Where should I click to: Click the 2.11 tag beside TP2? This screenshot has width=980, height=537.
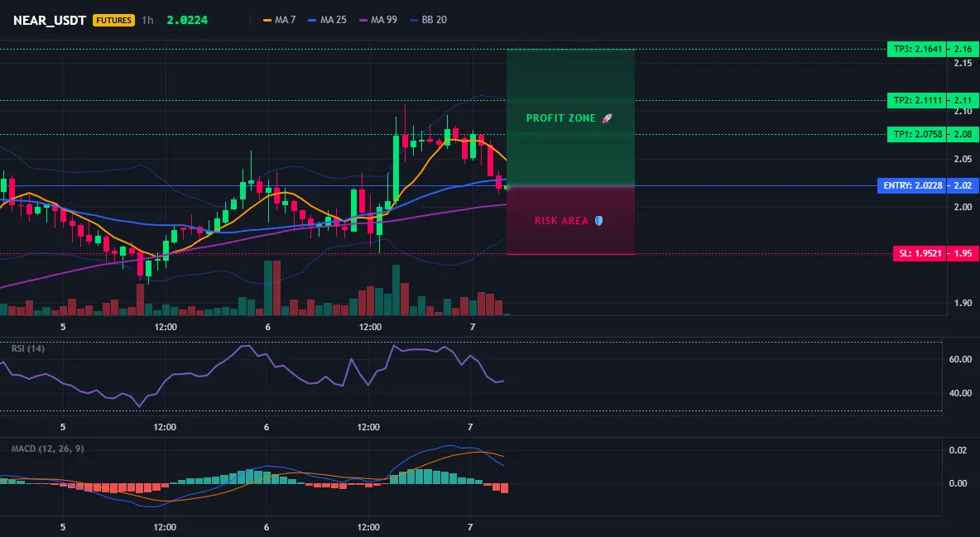coord(963,100)
